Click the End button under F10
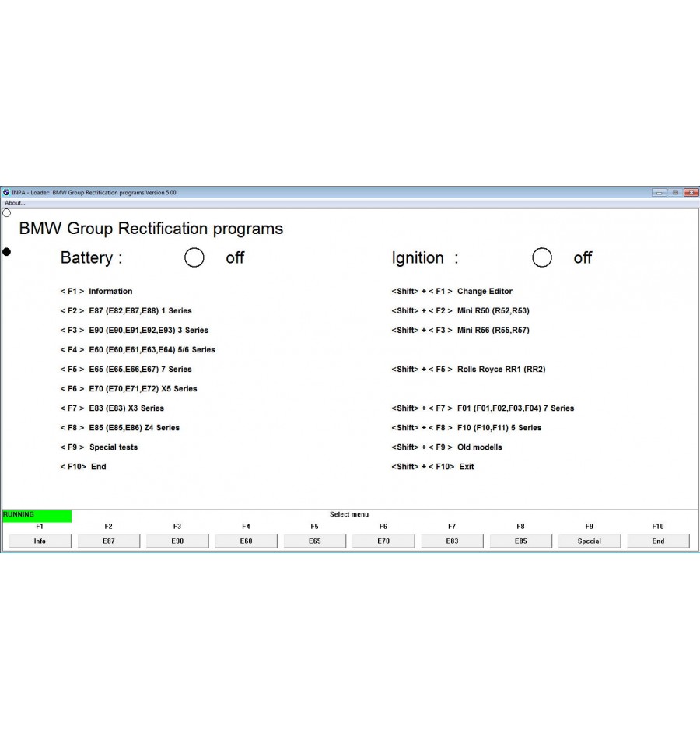Screen dimensions: 700x739 coord(658,541)
